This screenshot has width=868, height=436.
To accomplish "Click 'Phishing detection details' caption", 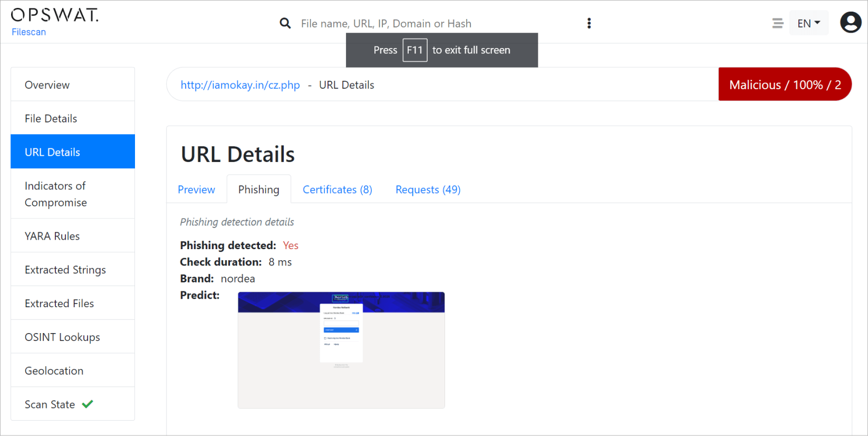I will point(237,222).
